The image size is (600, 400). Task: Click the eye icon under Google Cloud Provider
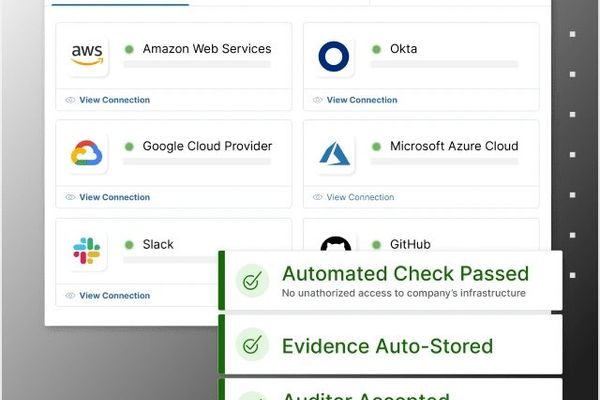pyautogui.click(x=70, y=197)
